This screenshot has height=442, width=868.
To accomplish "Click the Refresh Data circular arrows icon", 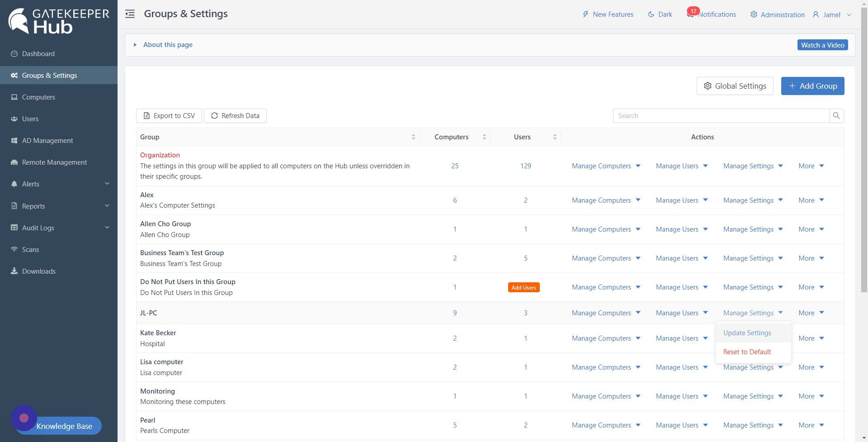I will (215, 116).
